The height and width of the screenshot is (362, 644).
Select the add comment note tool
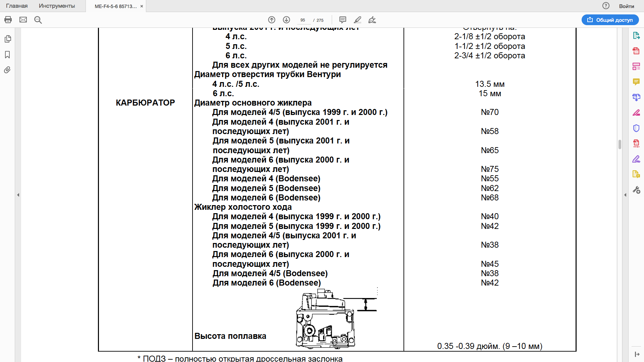pyautogui.click(x=342, y=20)
